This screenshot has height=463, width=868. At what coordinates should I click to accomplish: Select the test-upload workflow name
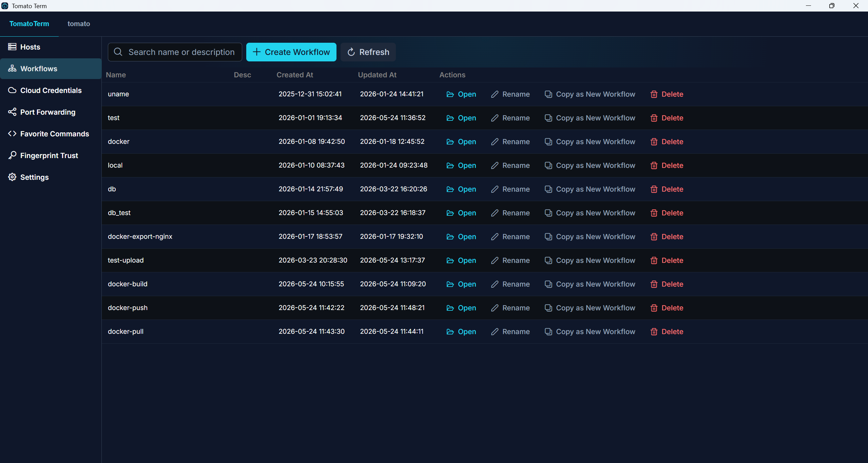click(126, 260)
